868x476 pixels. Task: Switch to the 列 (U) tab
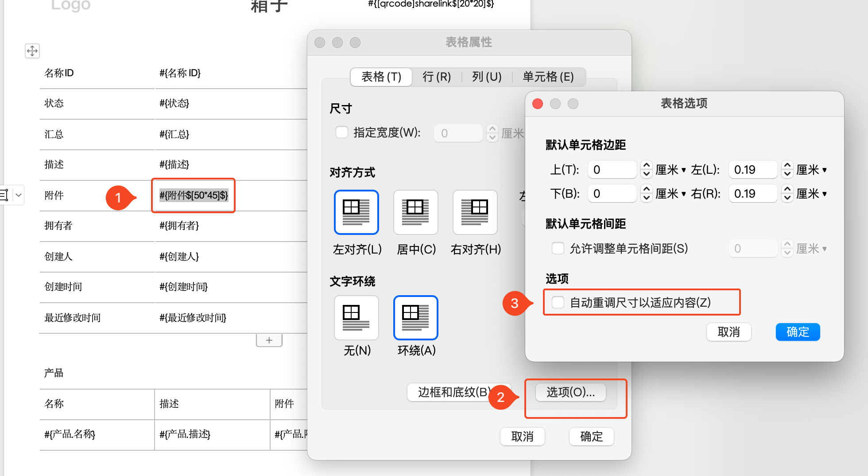(487, 77)
